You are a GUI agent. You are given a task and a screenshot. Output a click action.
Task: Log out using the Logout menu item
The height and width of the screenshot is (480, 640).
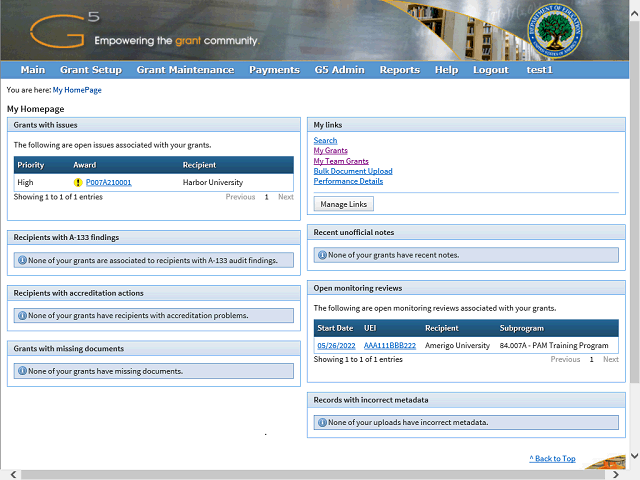(490, 70)
